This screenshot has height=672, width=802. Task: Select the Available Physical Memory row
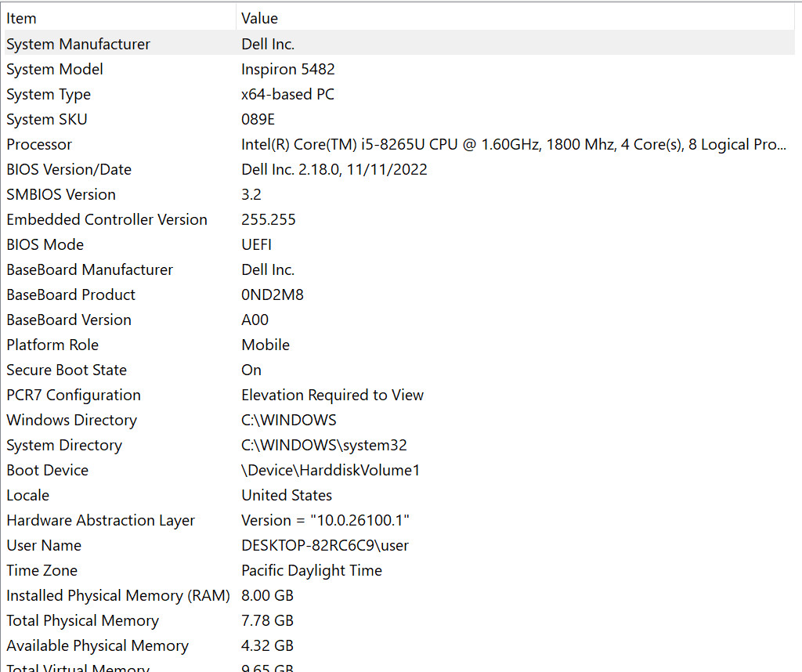pyautogui.click(x=399, y=645)
